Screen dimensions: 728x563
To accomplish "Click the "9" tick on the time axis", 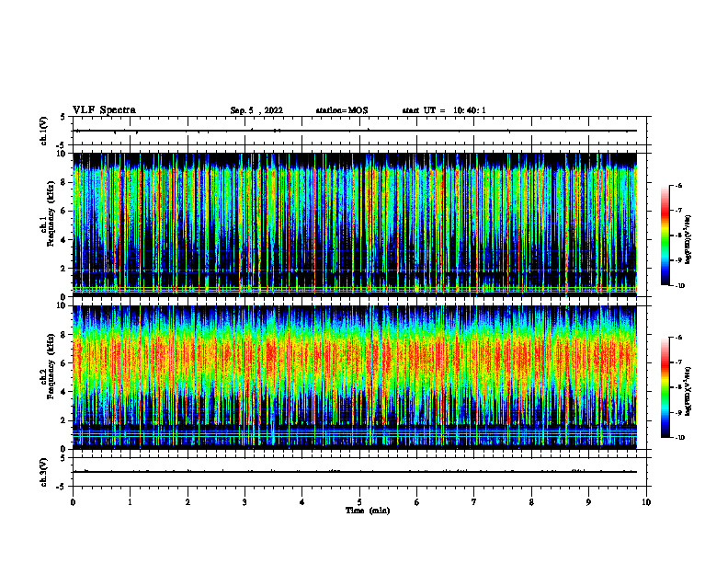I will (x=588, y=502).
